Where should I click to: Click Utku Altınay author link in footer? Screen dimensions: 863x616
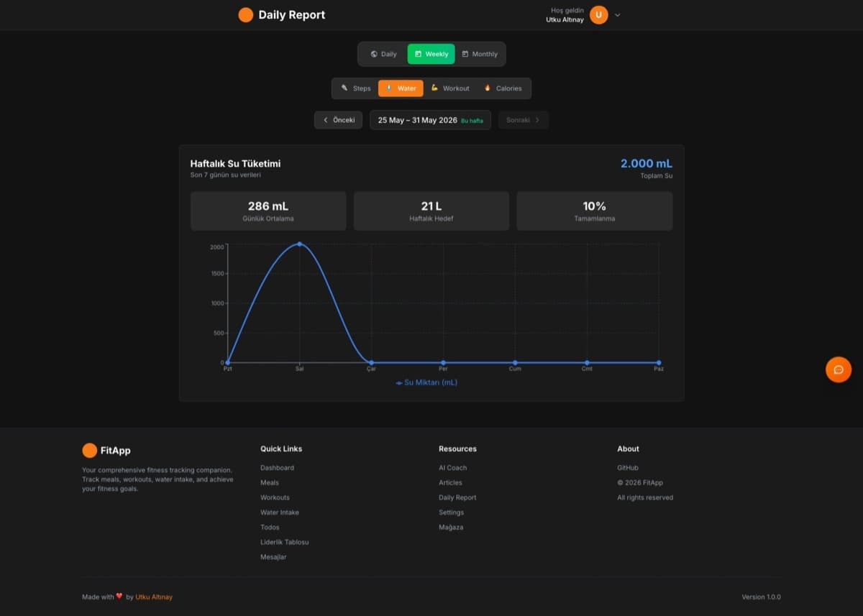coord(154,597)
